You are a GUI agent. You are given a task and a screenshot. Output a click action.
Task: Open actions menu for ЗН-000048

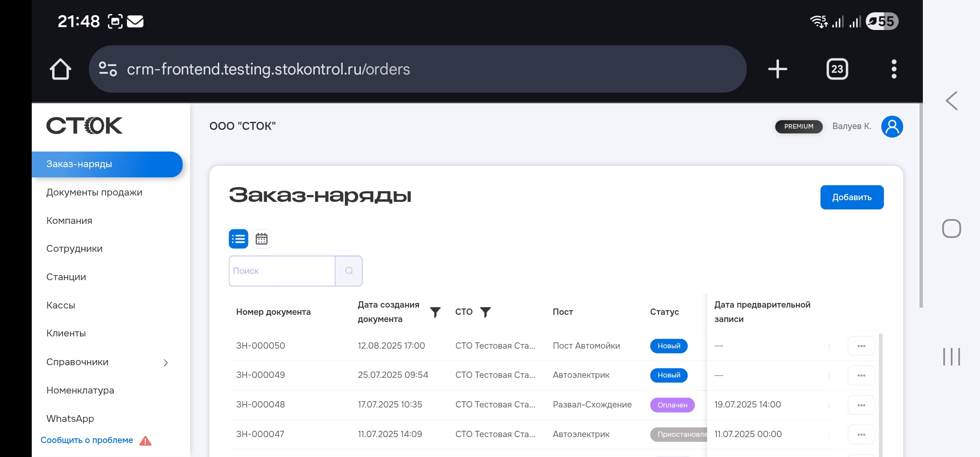(x=861, y=405)
